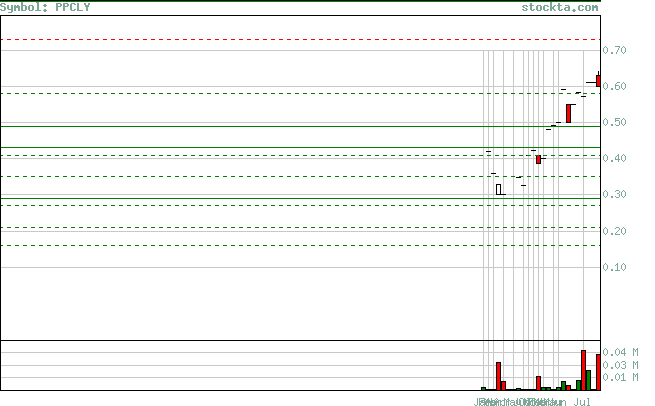Click the 0.50 price axis label
The width and height of the screenshot is (655, 406).
[x=614, y=122]
